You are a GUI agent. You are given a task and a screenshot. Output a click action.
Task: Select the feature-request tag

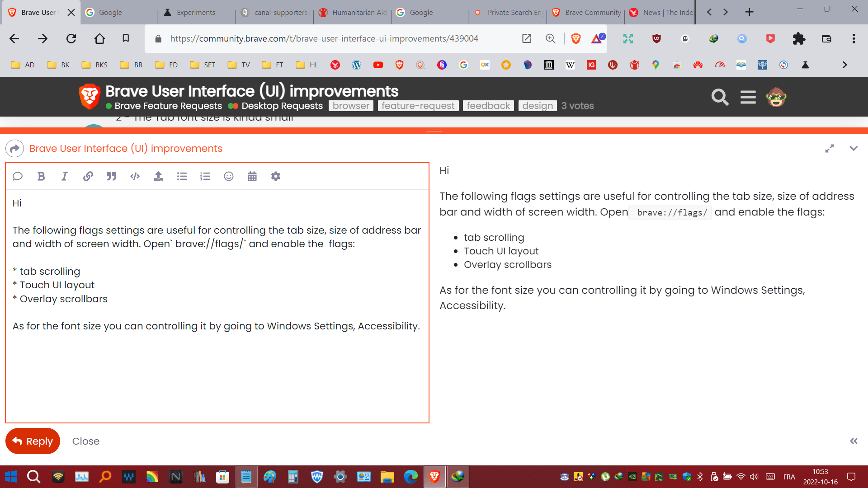[x=418, y=106]
